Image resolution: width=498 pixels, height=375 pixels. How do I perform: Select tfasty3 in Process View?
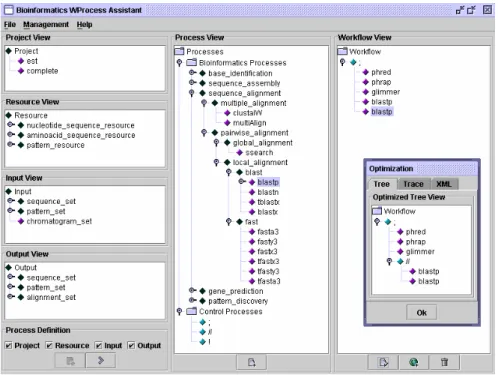click(268, 272)
